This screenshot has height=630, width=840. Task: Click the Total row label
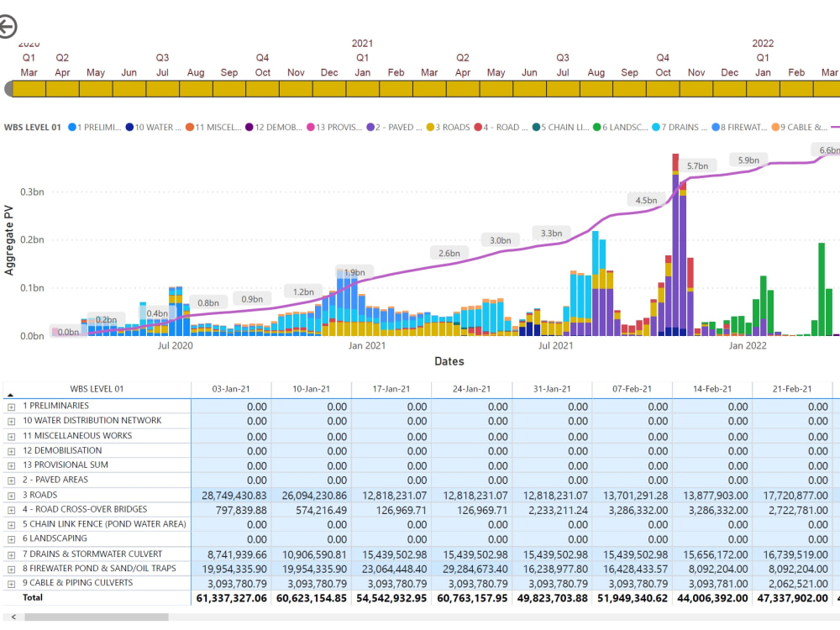(x=33, y=597)
